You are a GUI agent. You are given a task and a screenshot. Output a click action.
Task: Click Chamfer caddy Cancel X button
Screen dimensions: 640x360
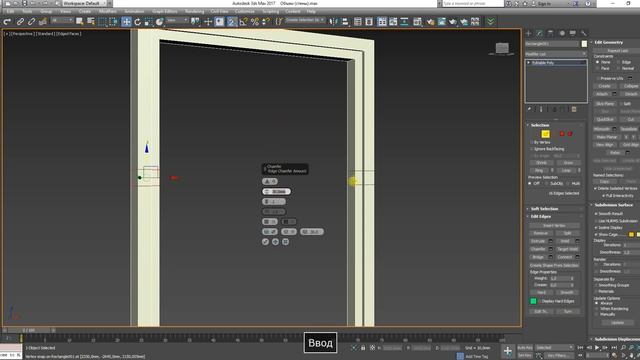pyautogui.click(x=286, y=242)
